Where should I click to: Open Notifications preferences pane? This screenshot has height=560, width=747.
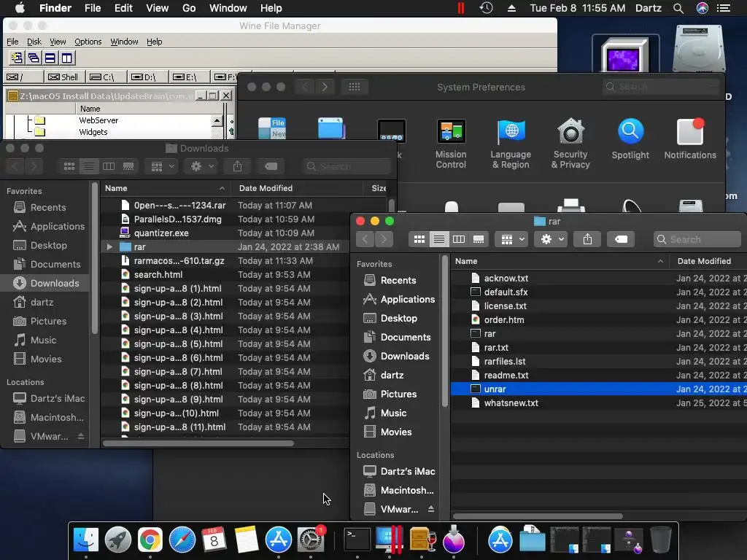690,139
